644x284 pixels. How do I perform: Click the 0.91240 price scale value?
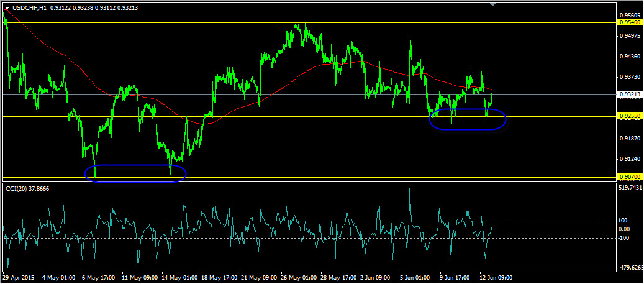pyautogui.click(x=630, y=158)
